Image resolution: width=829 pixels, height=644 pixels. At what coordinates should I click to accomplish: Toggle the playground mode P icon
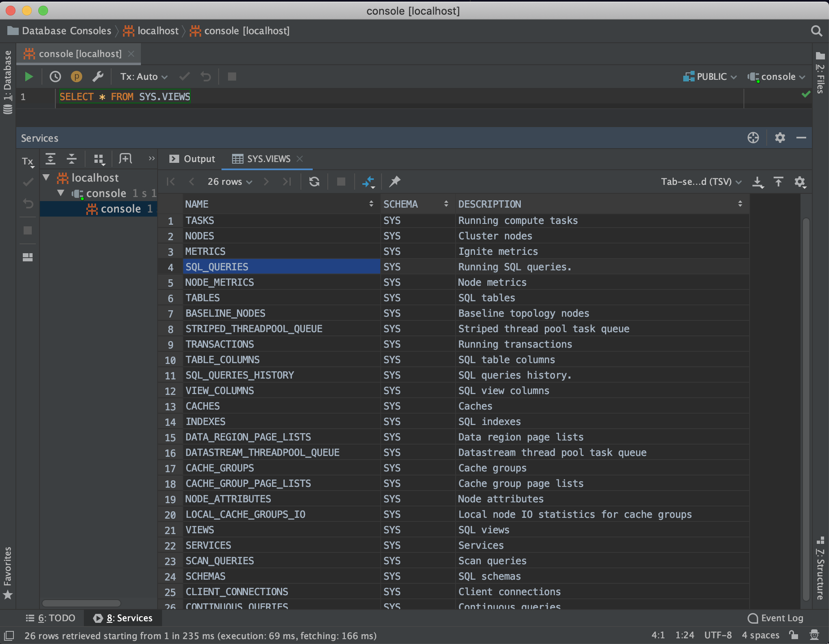[x=76, y=77]
